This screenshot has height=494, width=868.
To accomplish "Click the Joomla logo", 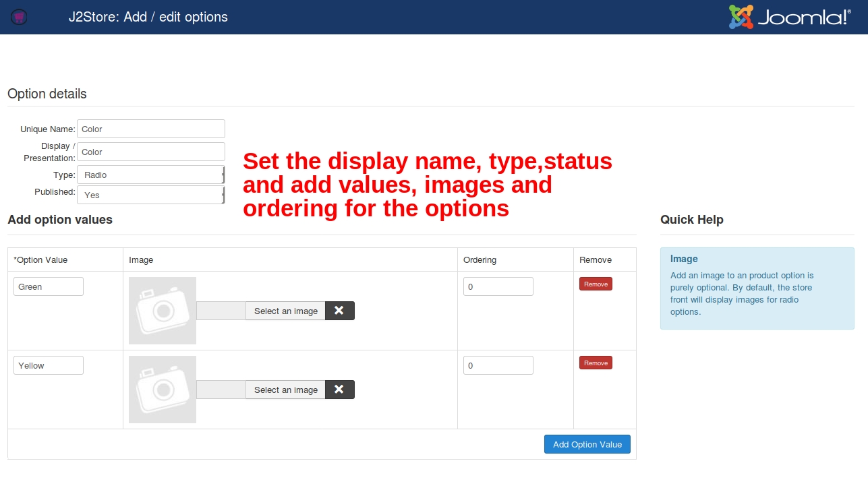I will [x=790, y=17].
